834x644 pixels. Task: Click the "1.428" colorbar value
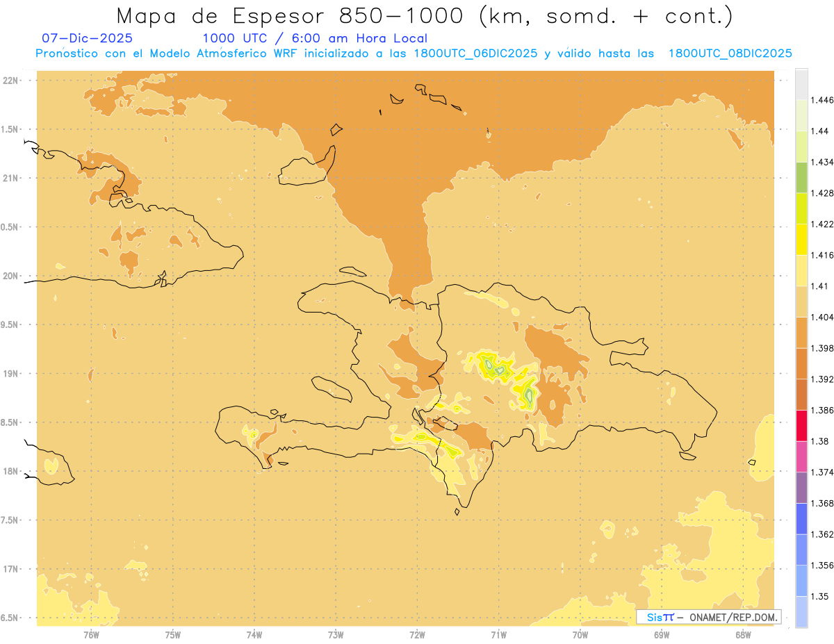pos(822,193)
